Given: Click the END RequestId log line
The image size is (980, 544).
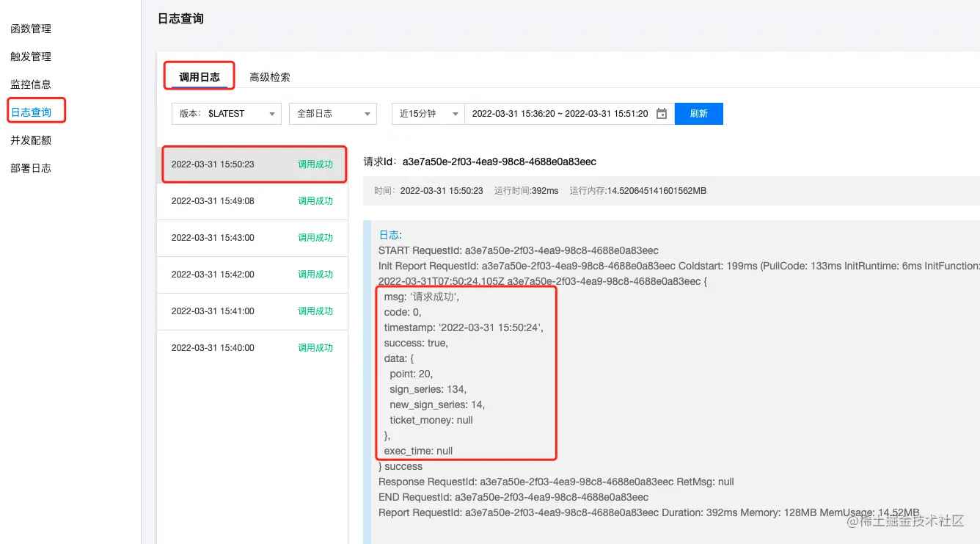Looking at the screenshot, I should point(513,497).
